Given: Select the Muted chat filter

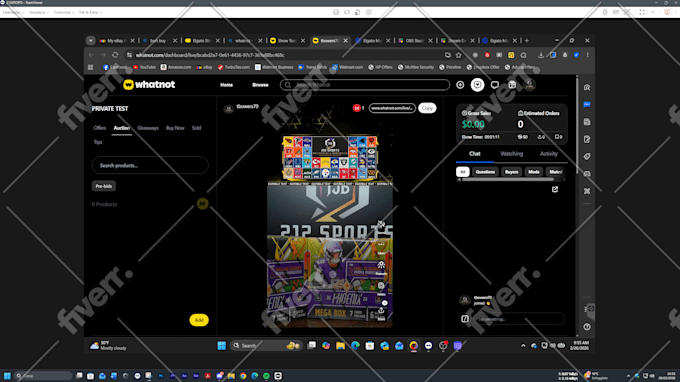Looking at the screenshot, I should (x=555, y=172).
